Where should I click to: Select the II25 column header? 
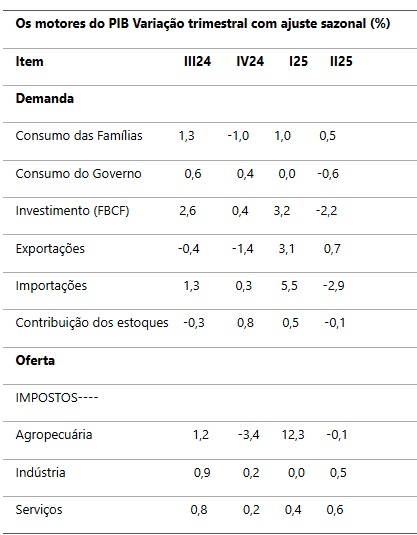coord(341,61)
